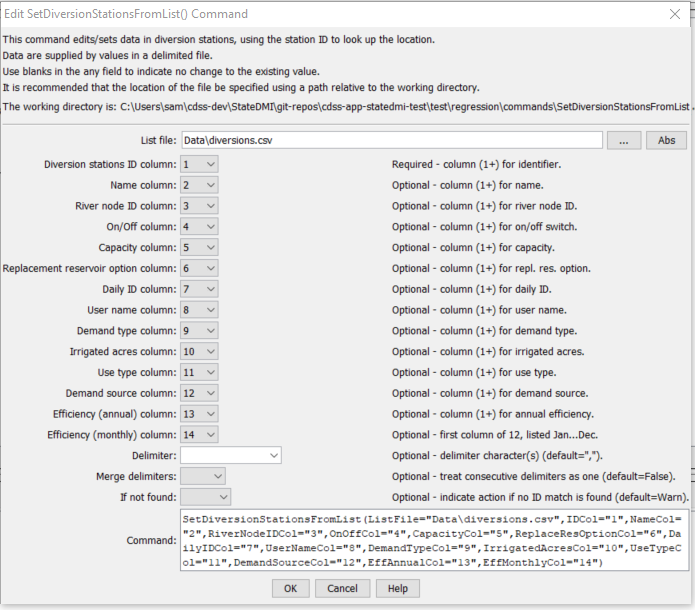
Task: Open the Use type column dropdown
Action: click(x=199, y=373)
